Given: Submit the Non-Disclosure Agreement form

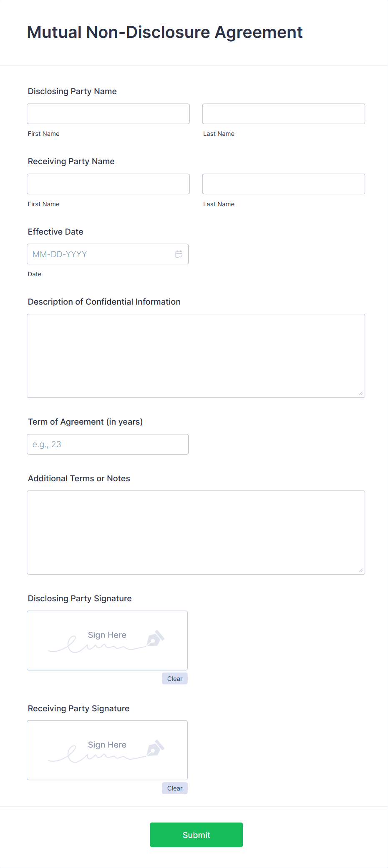Looking at the screenshot, I should [196, 835].
